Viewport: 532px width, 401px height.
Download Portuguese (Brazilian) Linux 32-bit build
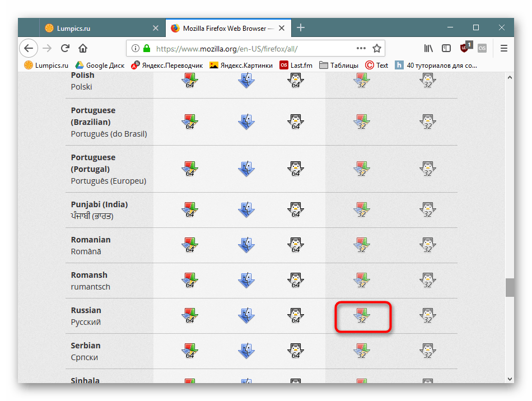[427, 122]
